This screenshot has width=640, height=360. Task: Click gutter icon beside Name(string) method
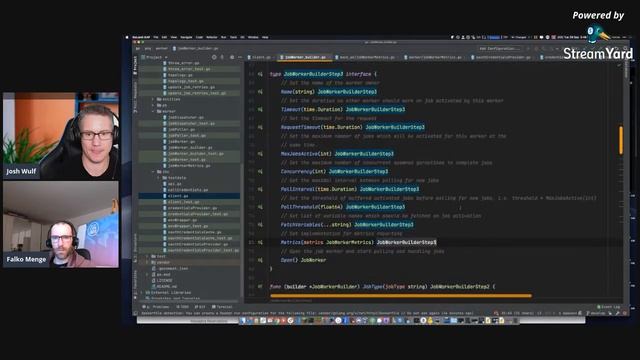click(260, 92)
